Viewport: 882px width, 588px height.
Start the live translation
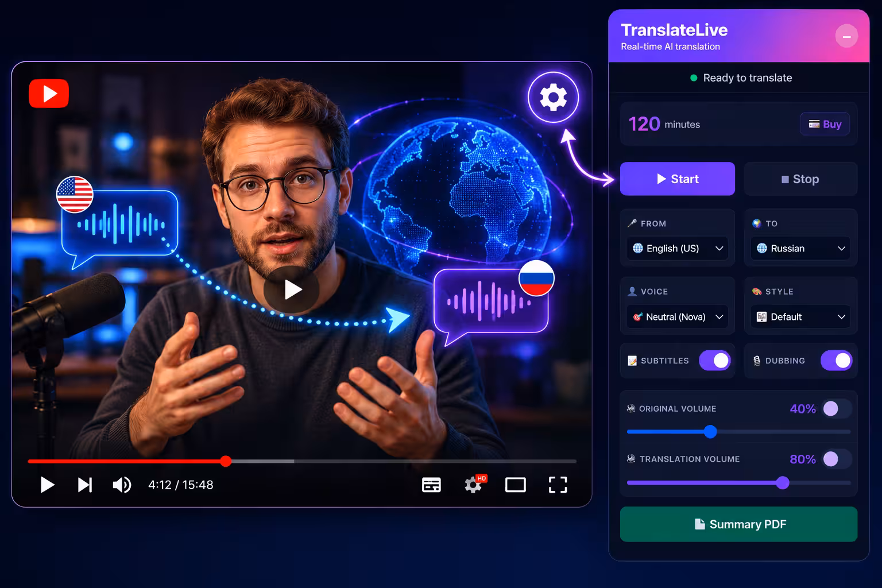pos(678,179)
